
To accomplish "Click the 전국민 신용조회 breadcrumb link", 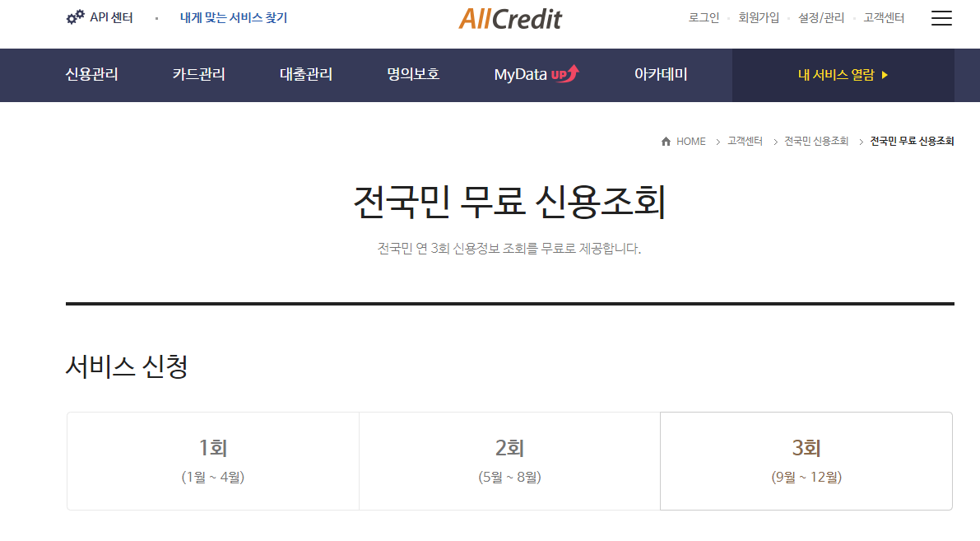I will [x=817, y=141].
